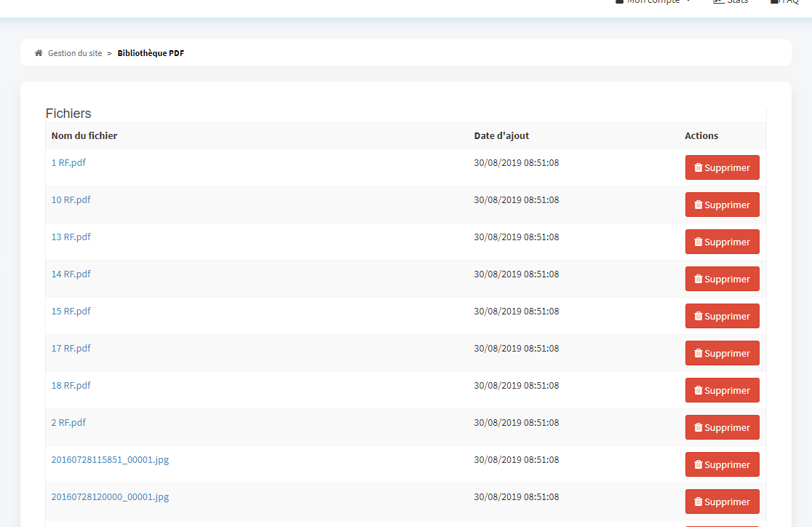Open the Mon compte dropdown menu

pyautogui.click(x=653, y=2)
